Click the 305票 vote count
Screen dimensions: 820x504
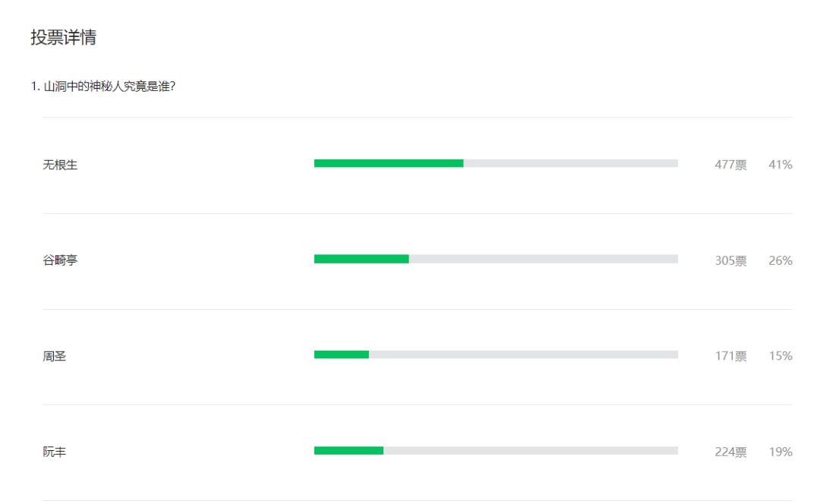tap(730, 260)
